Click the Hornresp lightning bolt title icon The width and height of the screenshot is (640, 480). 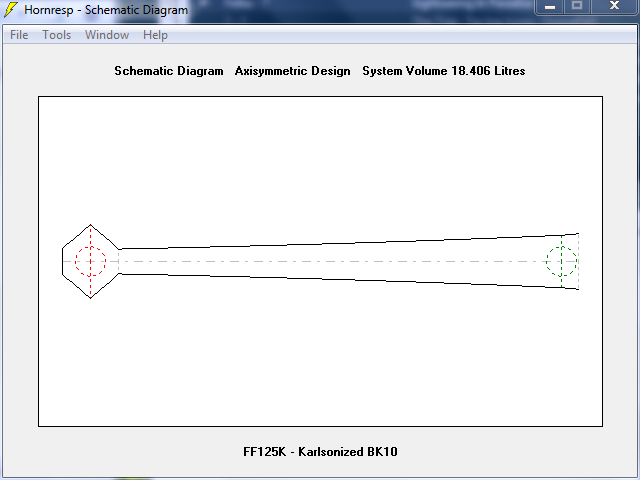pyautogui.click(x=11, y=9)
